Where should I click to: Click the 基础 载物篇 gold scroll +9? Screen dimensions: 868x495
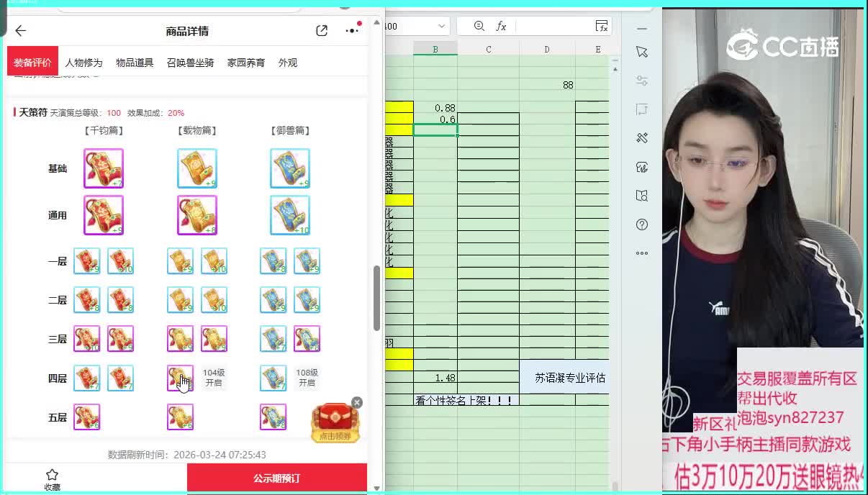click(197, 168)
